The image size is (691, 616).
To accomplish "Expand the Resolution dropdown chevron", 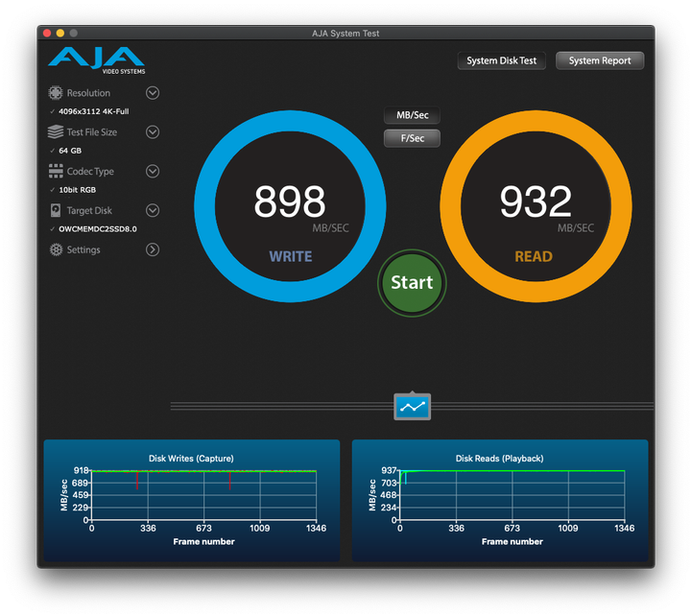I will (x=153, y=93).
